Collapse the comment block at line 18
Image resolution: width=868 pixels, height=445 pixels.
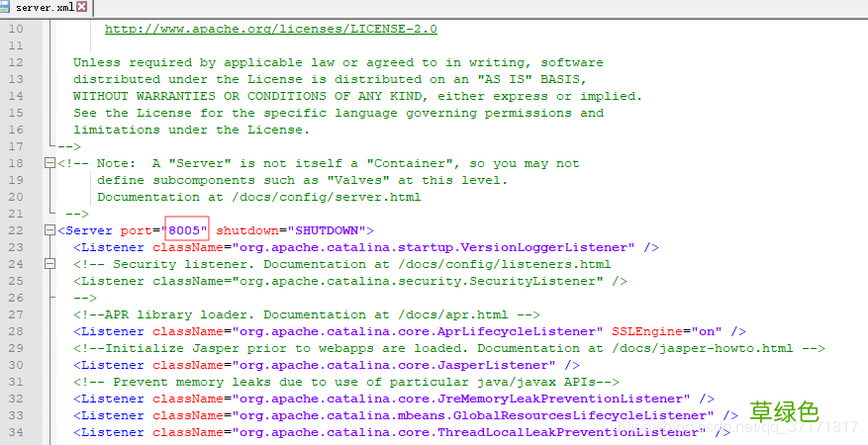(49, 163)
